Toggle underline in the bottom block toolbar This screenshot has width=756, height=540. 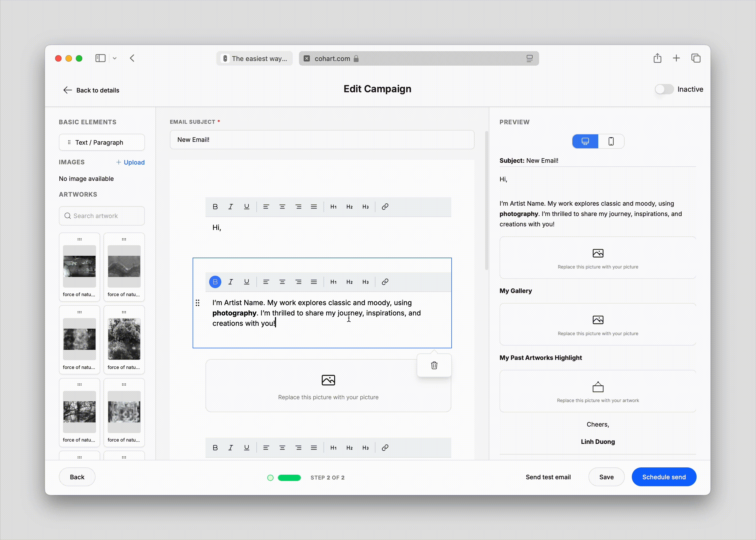coord(247,448)
